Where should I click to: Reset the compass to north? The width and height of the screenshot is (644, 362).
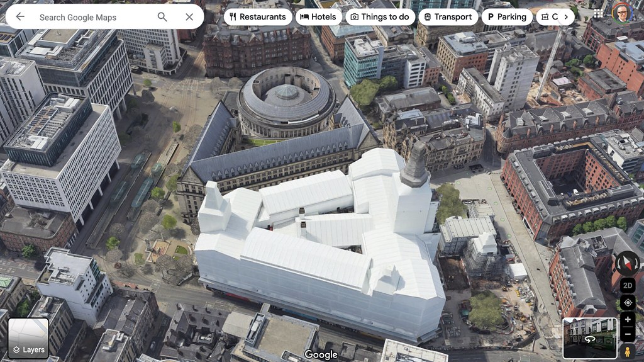[628, 263]
